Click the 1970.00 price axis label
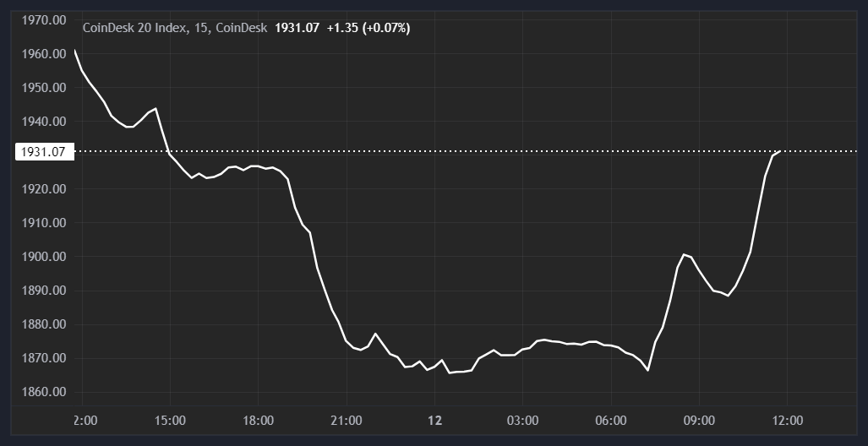 pyautogui.click(x=44, y=20)
